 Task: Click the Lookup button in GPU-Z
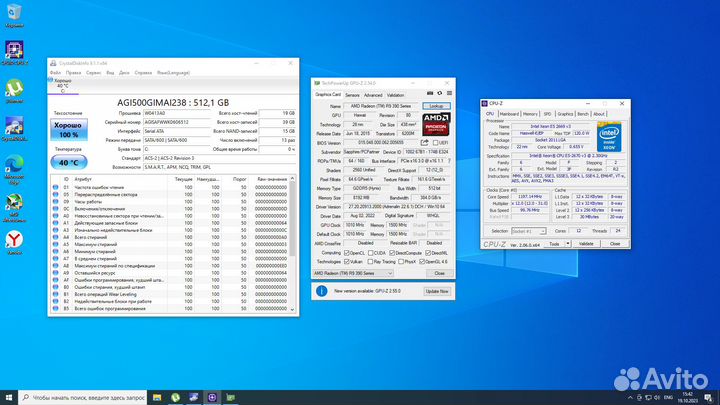pos(436,106)
